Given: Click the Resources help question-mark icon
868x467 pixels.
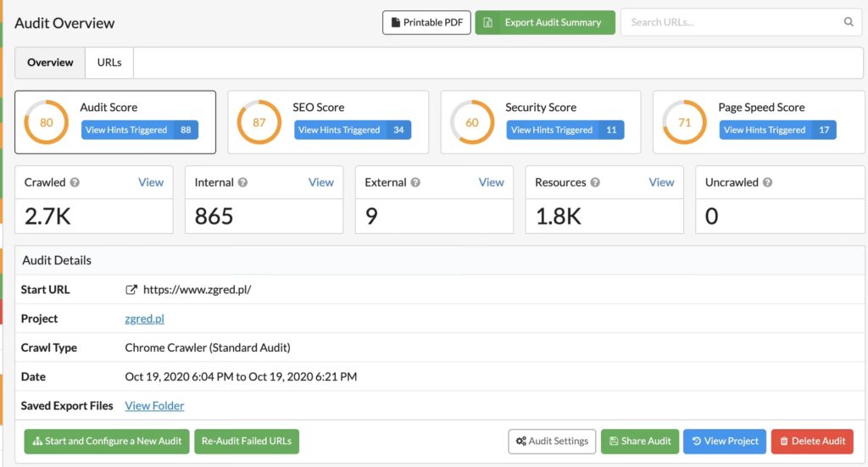Looking at the screenshot, I should [595, 182].
